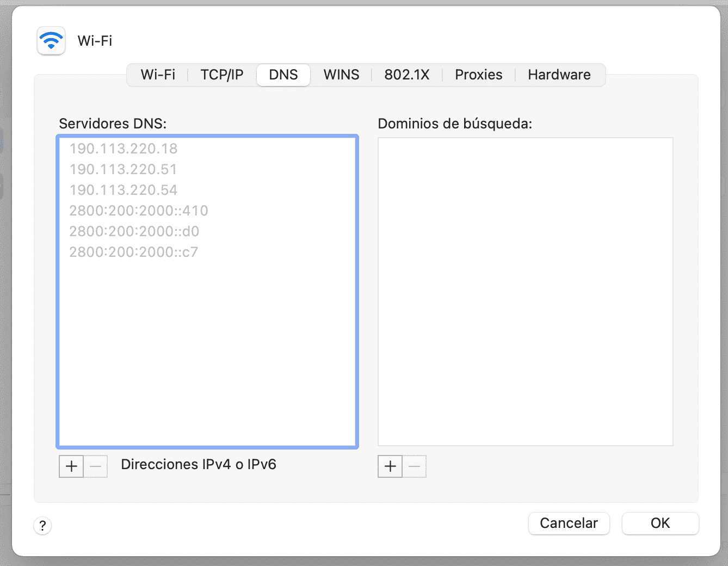Click inside the Dominios de búsqueda list
Screen dimensions: 728x566
point(525,291)
